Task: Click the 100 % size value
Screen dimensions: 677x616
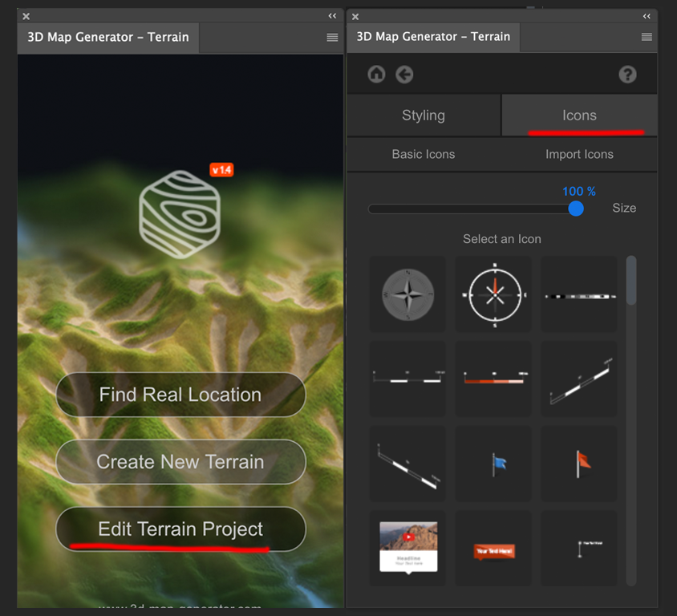Action: point(578,191)
